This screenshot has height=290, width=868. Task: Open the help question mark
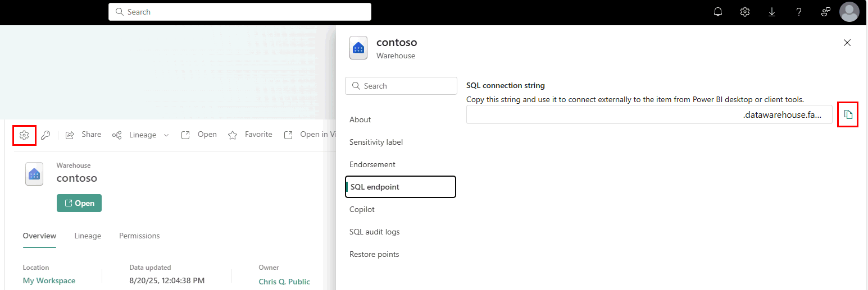[798, 12]
